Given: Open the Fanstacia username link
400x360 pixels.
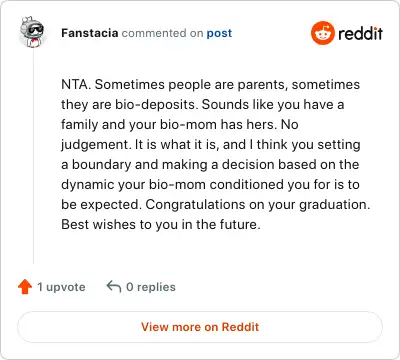Looking at the screenshot, I should pyautogui.click(x=90, y=33).
